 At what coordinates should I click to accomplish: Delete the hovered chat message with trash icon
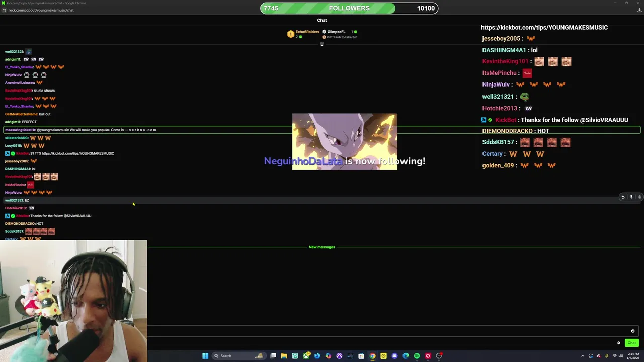(x=639, y=197)
